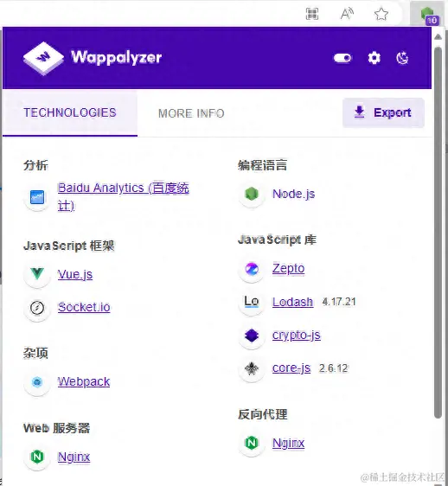Select the TECHNOLOGIES tab

click(x=70, y=112)
